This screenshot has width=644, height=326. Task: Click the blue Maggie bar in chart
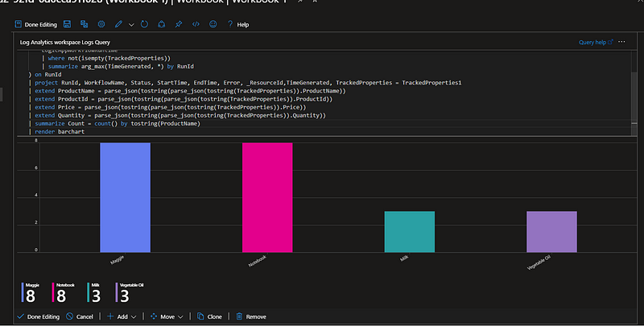126,197
